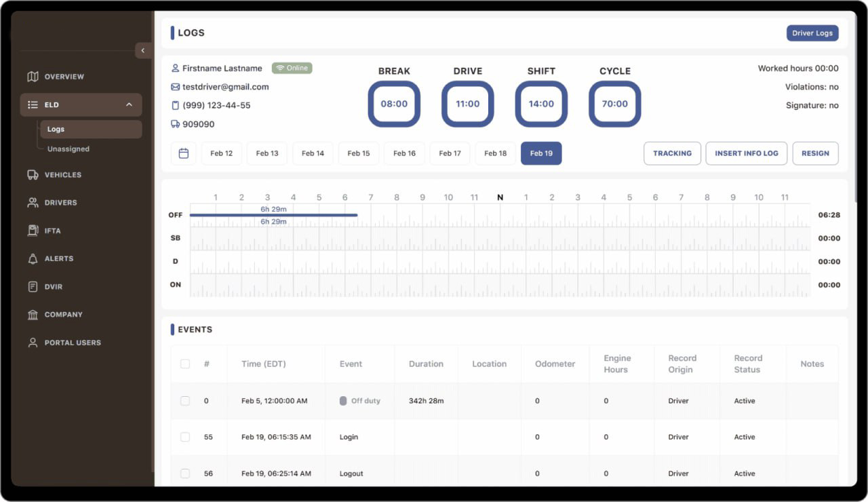Click the ELD list icon

[x=33, y=105]
